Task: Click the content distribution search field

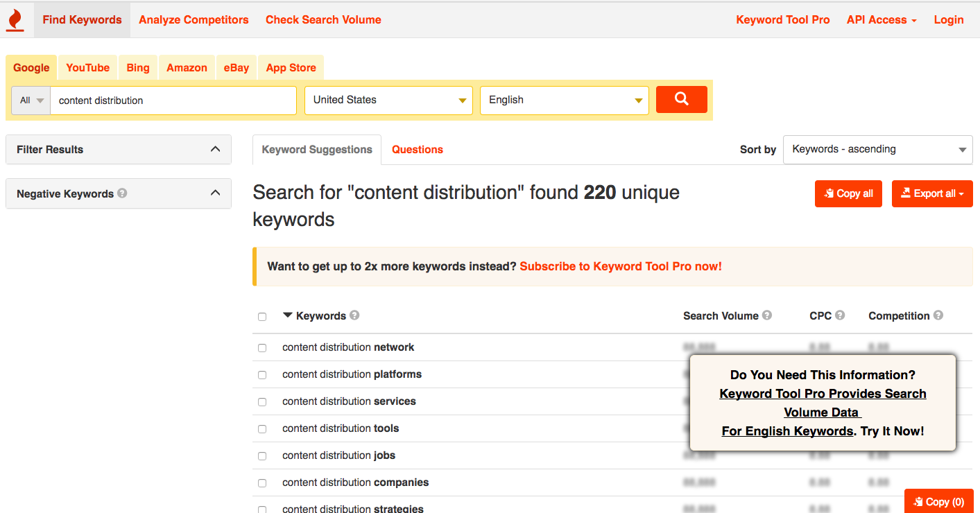Action: click(x=173, y=101)
